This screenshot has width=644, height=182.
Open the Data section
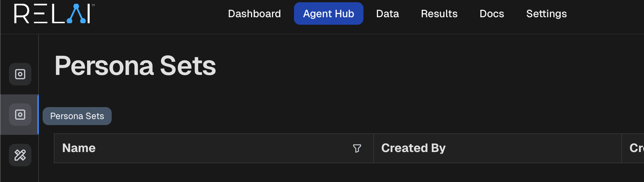point(387,14)
